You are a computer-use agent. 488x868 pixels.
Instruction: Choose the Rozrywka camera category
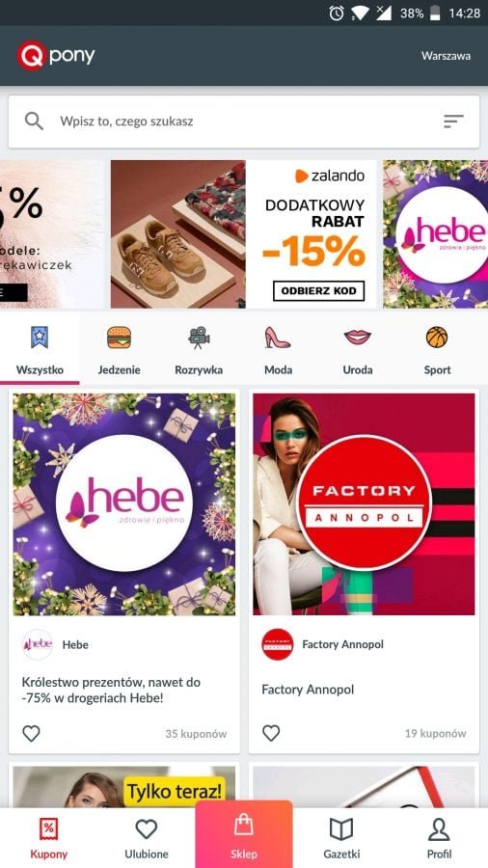199,350
